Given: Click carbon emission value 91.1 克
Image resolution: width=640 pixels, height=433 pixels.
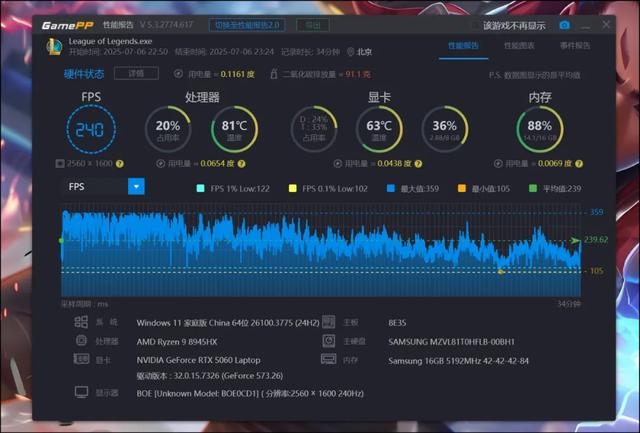Looking at the screenshot, I should 358,74.
